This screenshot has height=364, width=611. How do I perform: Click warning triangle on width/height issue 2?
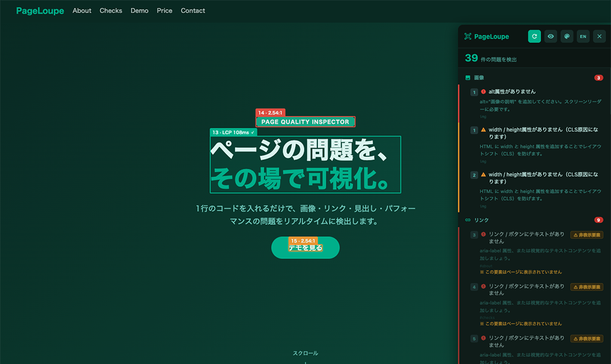483,175
